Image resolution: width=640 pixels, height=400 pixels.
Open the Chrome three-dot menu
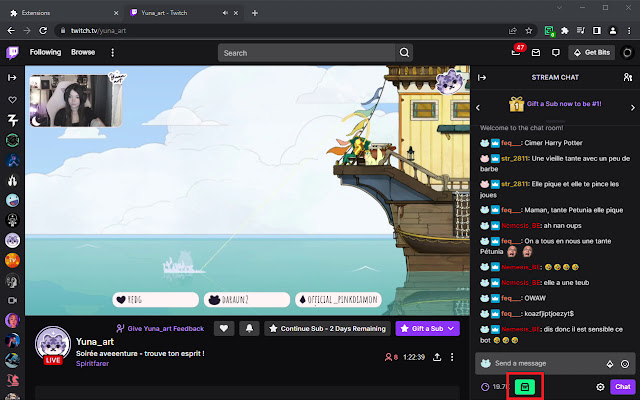(x=629, y=31)
